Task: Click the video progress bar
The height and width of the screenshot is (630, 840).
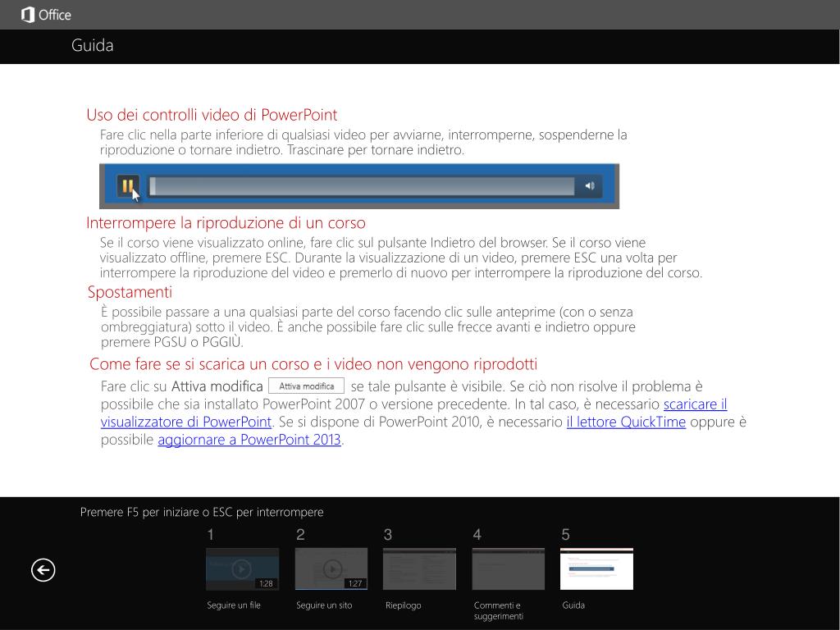Action: [x=362, y=186]
